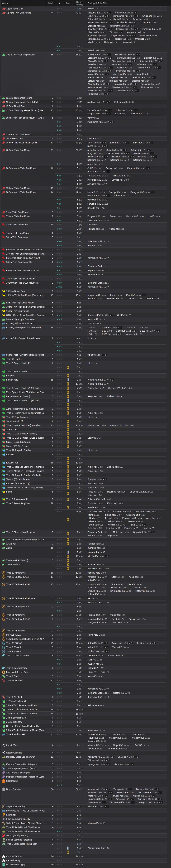171x868 pixels.
Task: Click the 120mm Twin Gun Mount icon
Action: pyautogui.click(x=4, y=134)
